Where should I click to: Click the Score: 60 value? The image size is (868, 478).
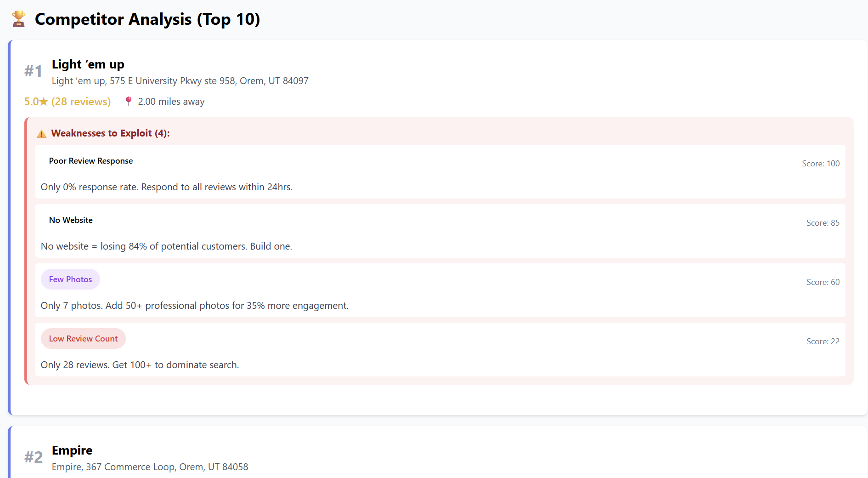(823, 282)
